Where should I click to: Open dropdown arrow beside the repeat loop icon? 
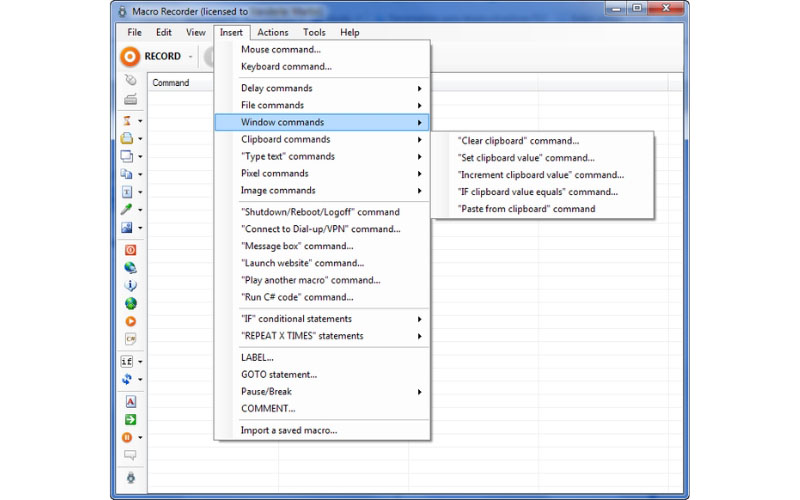(140, 380)
